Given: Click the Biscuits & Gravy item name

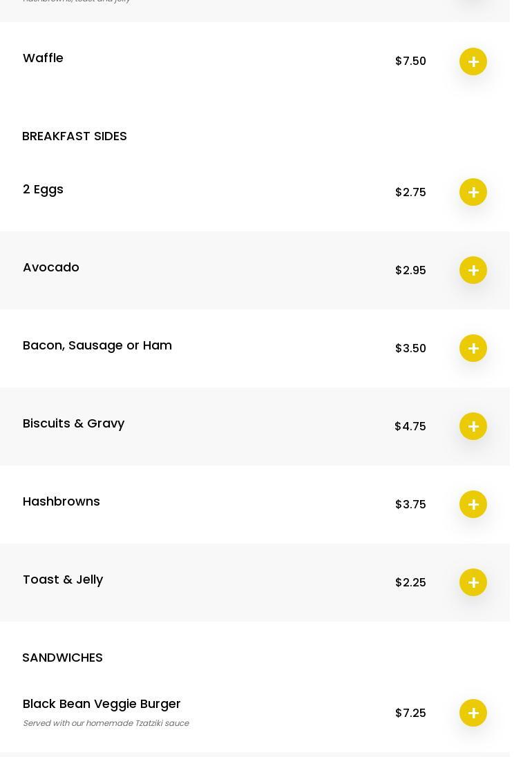Looking at the screenshot, I should tap(74, 423).
